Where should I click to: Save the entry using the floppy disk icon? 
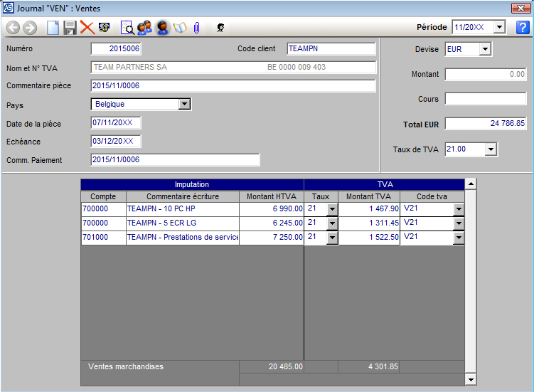(x=70, y=28)
